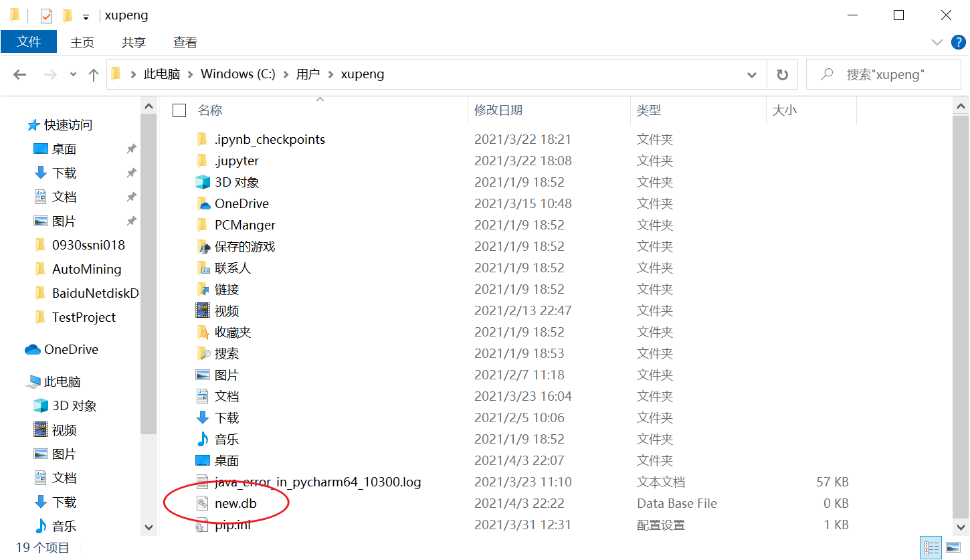Click the 搜索"xupeng" search box
This screenshot has width=970, height=560.
[883, 74]
